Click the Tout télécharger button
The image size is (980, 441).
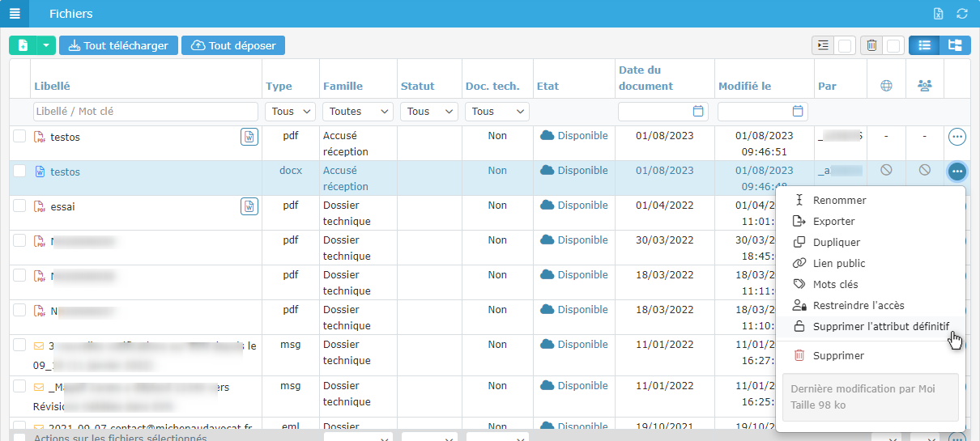[x=118, y=45]
